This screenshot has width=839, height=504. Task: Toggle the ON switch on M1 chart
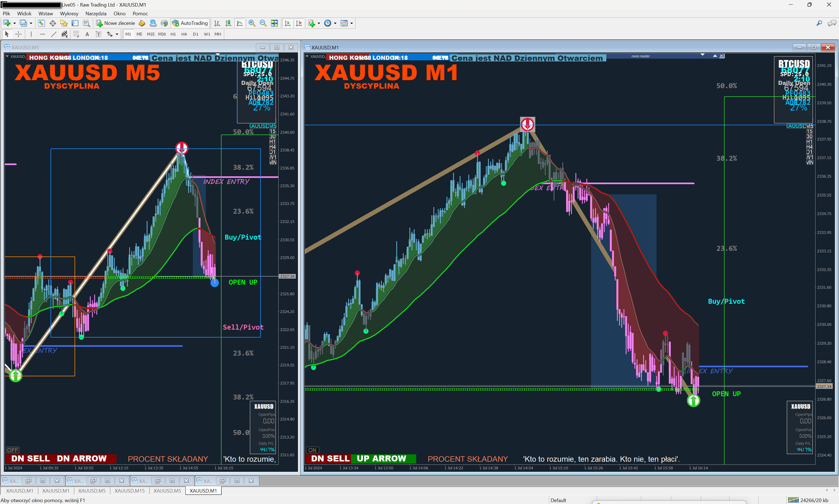[312, 450]
